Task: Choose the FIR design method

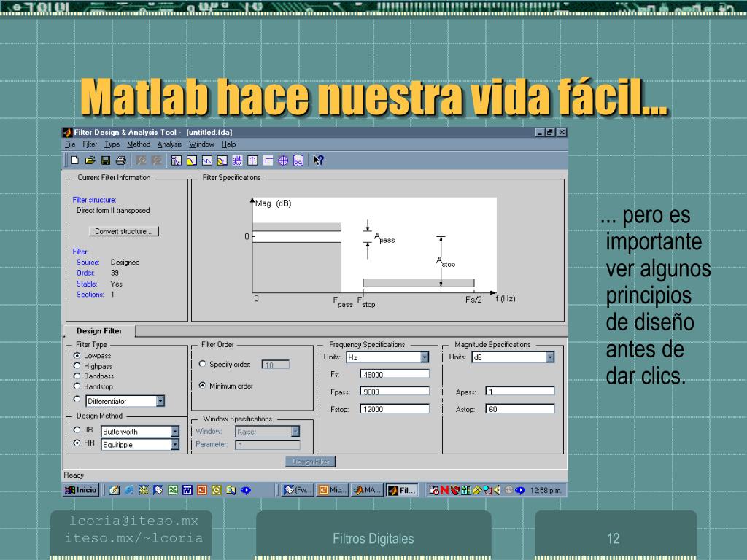Action: (x=77, y=443)
